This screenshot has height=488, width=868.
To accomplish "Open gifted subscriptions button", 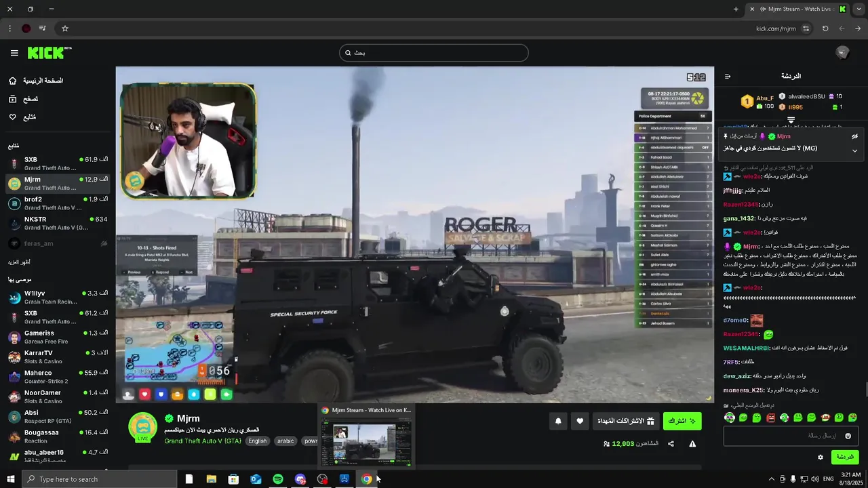I will pos(626,421).
